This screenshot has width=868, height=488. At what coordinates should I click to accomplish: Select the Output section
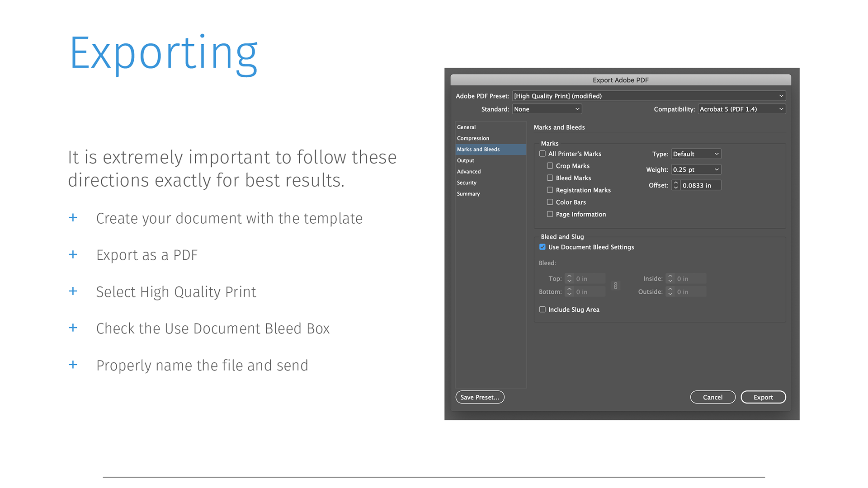(x=491, y=160)
